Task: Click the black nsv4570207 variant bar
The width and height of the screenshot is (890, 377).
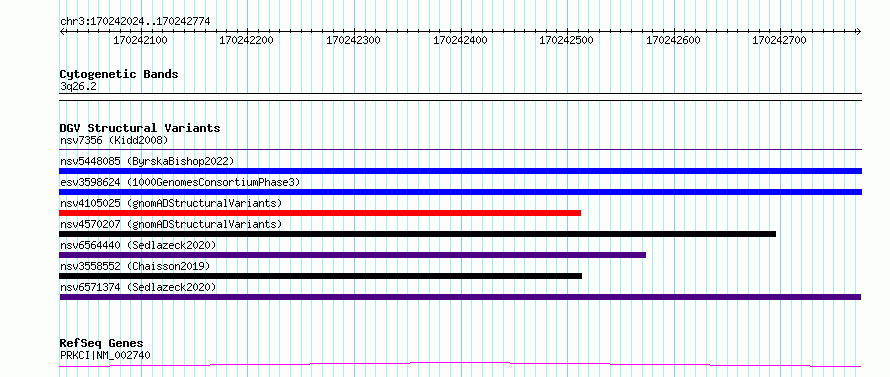Action: [418, 234]
